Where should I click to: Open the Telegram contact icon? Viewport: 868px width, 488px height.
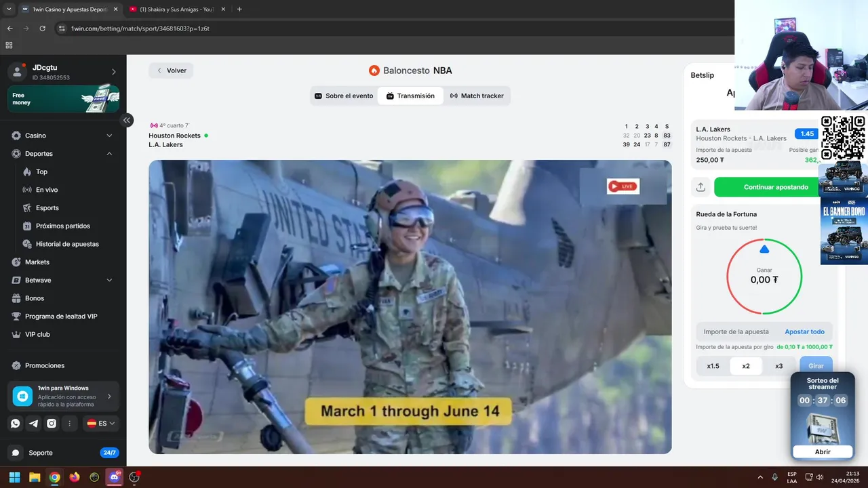coord(33,424)
